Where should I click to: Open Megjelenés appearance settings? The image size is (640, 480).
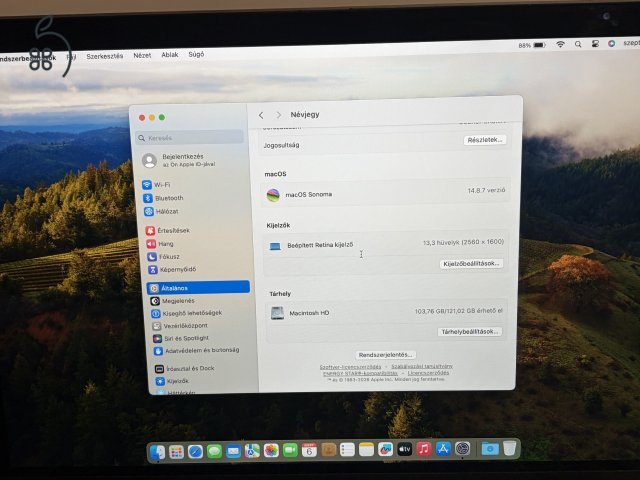(x=172, y=301)
